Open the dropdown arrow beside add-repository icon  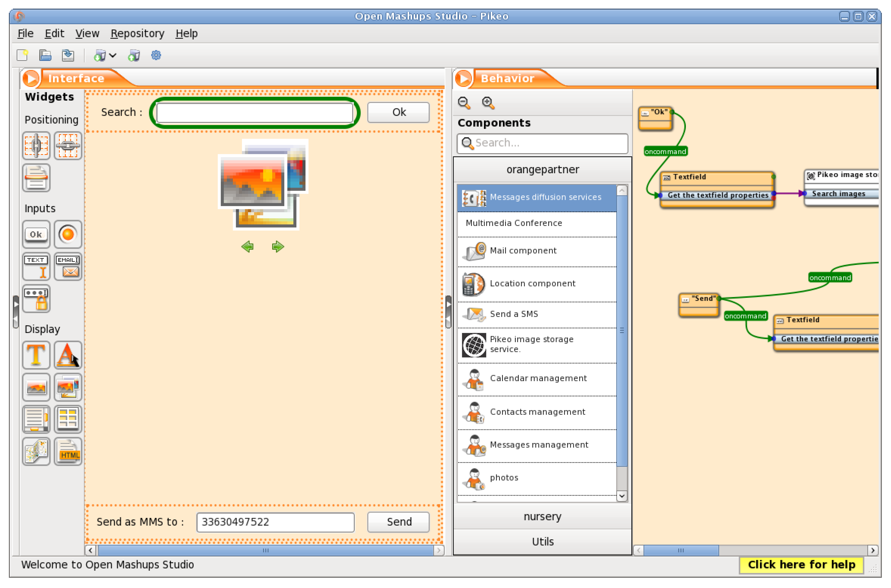pyautogui.click(x=113, y=55)
